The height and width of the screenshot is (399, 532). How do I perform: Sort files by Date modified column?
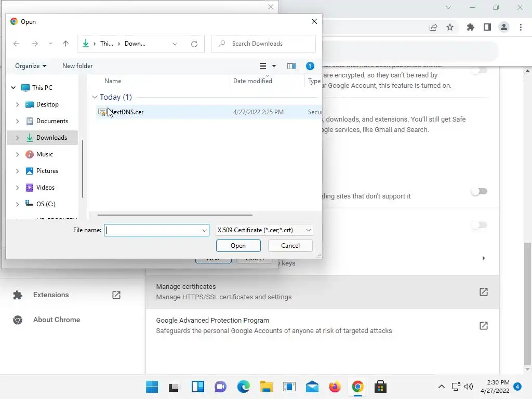[x=252, y=81]
